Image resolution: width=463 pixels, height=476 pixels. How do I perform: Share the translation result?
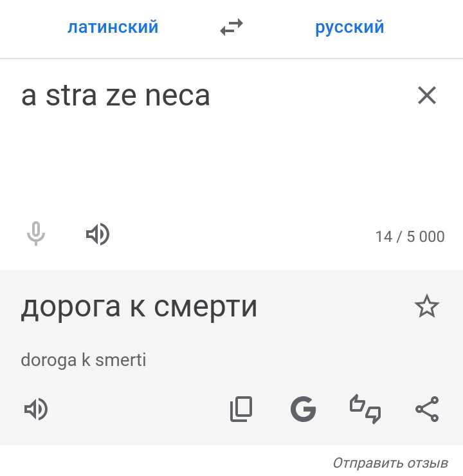pos(427,409)
